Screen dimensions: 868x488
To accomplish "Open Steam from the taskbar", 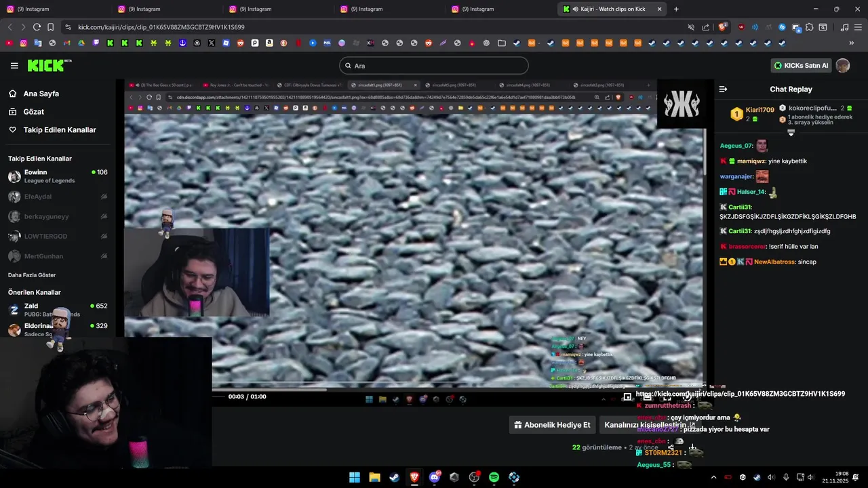I will [x=394, y=477].
